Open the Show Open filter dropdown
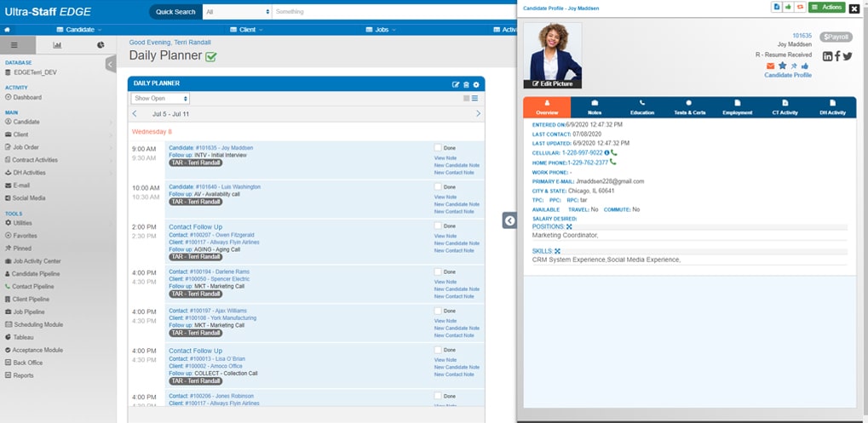The image size is (868, 423). 160,99
